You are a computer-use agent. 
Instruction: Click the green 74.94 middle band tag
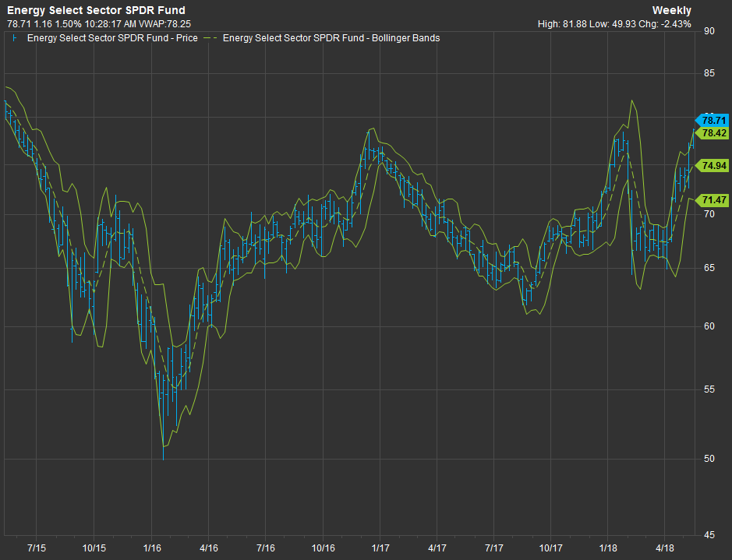coord(713,166)
